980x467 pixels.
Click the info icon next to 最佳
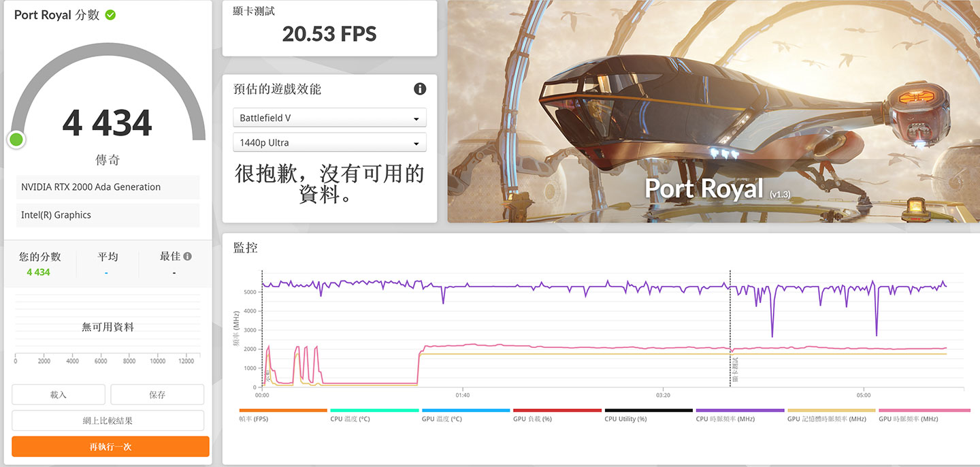[x=189, y=256]
